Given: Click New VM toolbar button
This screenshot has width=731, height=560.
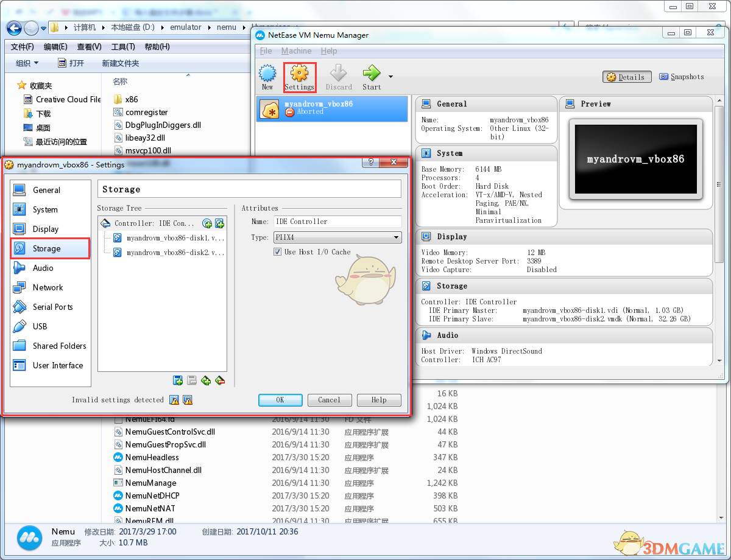Looking at the screenshot, I should coord(267,77).
